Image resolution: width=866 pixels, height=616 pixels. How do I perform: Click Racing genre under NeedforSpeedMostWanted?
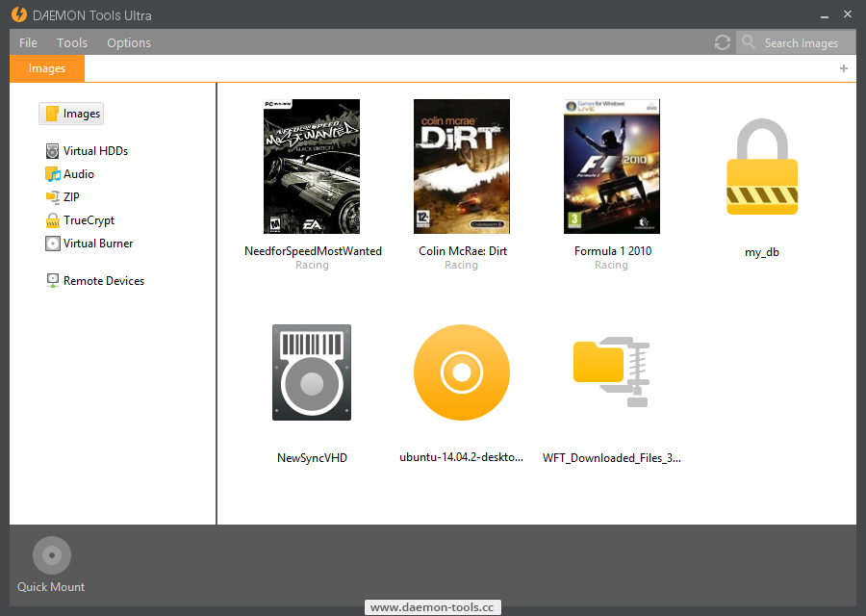pyautogui.click(x=312, y=266)
